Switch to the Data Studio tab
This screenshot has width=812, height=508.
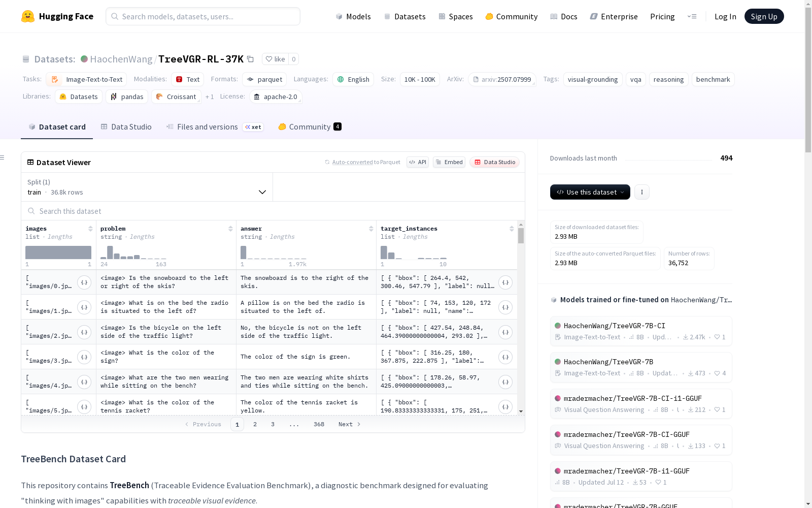click(x=126, y=127)
